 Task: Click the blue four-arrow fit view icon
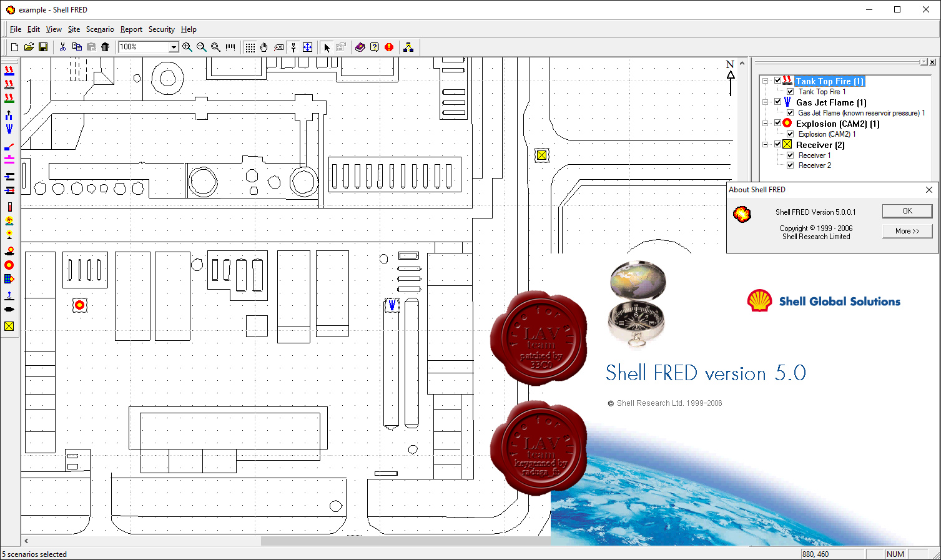pyautogui.click(x=307, y=47)
